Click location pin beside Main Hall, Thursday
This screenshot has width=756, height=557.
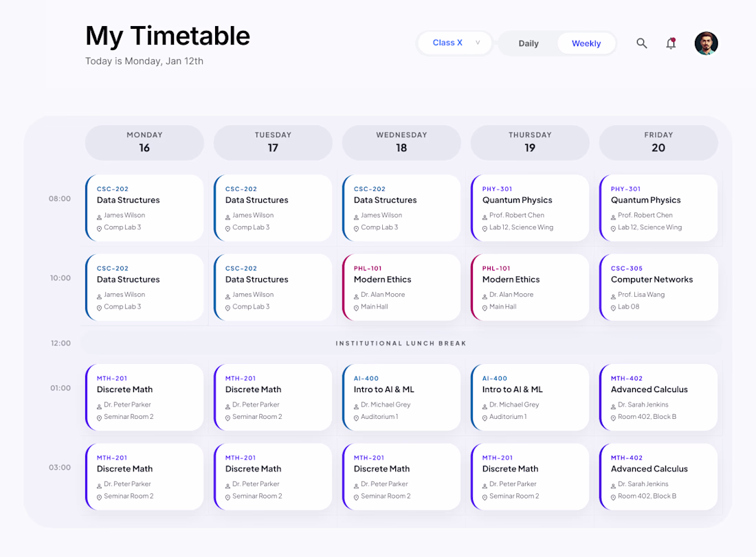point(485,308)
